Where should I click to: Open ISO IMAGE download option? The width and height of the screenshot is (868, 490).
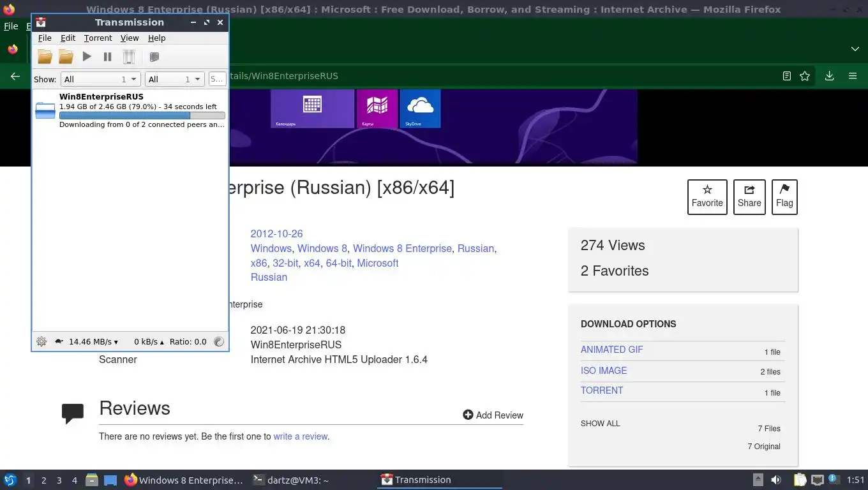coord(604,371)
